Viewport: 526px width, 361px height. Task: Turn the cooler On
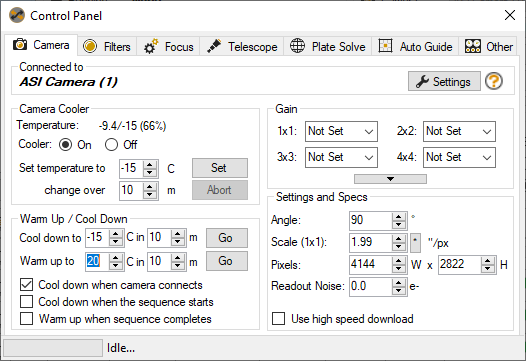click(x=65, y=145)
